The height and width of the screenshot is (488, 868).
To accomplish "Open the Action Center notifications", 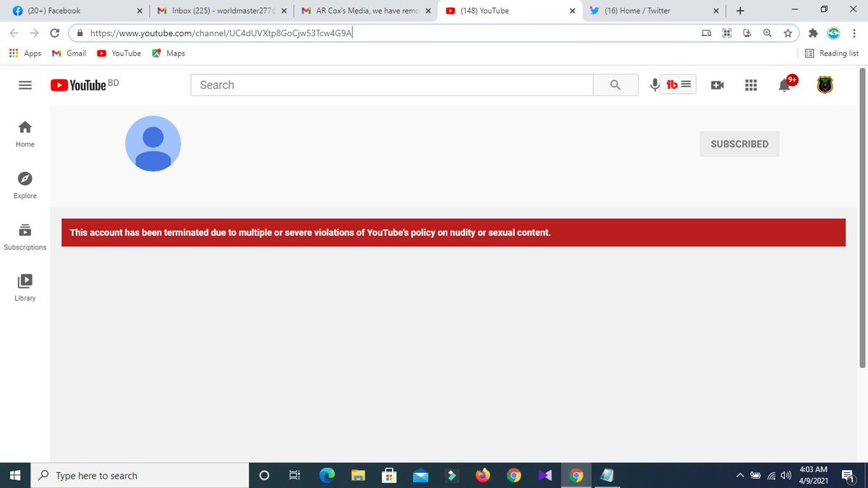I will (848, 475).
